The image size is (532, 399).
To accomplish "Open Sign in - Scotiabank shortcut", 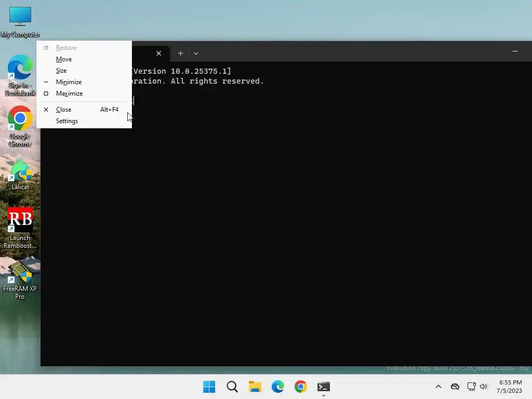I will tap(20, 75).
